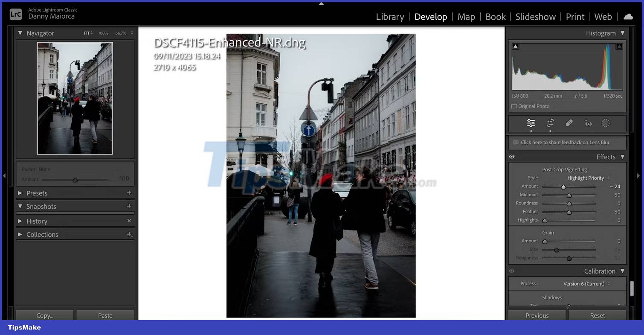Open the Post-Crop Vignetting Style dropdown

click(586, 178)
